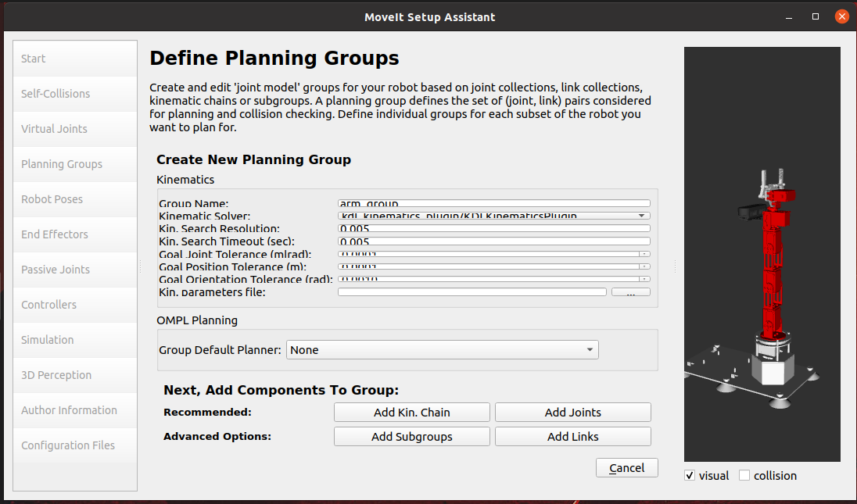This screenshot has width=857, height=504.
Task: Go to End Effectors step
Action: point(75,234)
